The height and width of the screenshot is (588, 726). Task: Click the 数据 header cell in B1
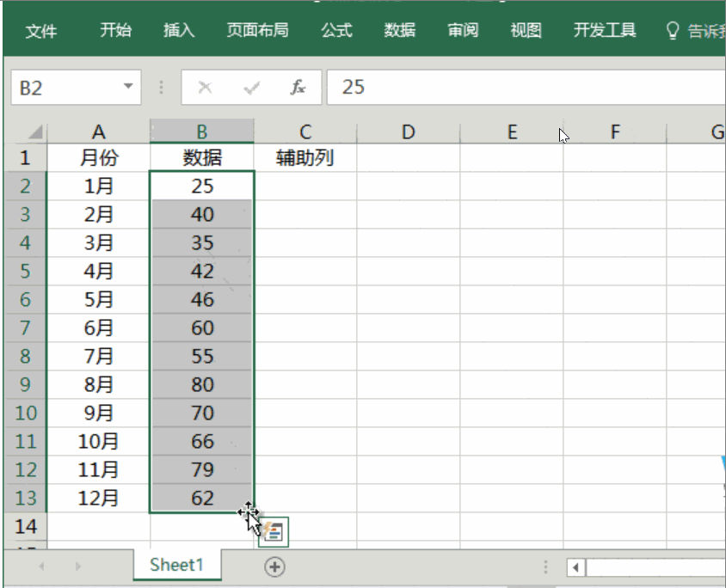tap(202, 158)
